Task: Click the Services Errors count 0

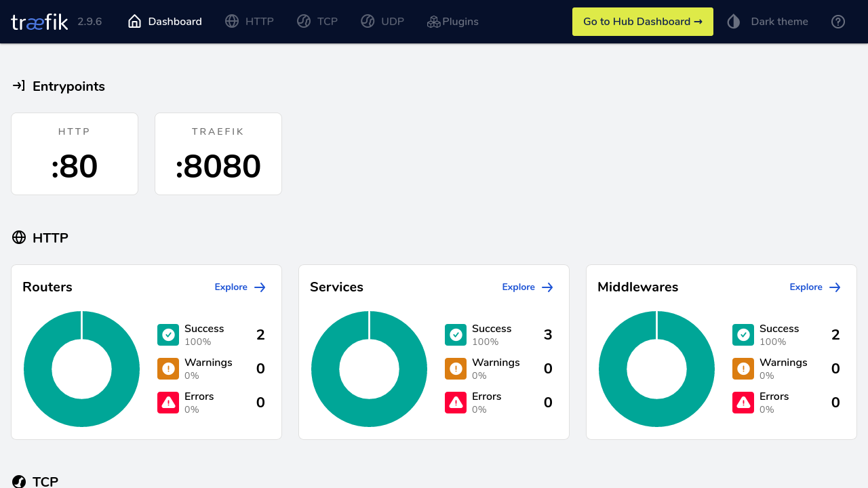Action: click(548, 403)
